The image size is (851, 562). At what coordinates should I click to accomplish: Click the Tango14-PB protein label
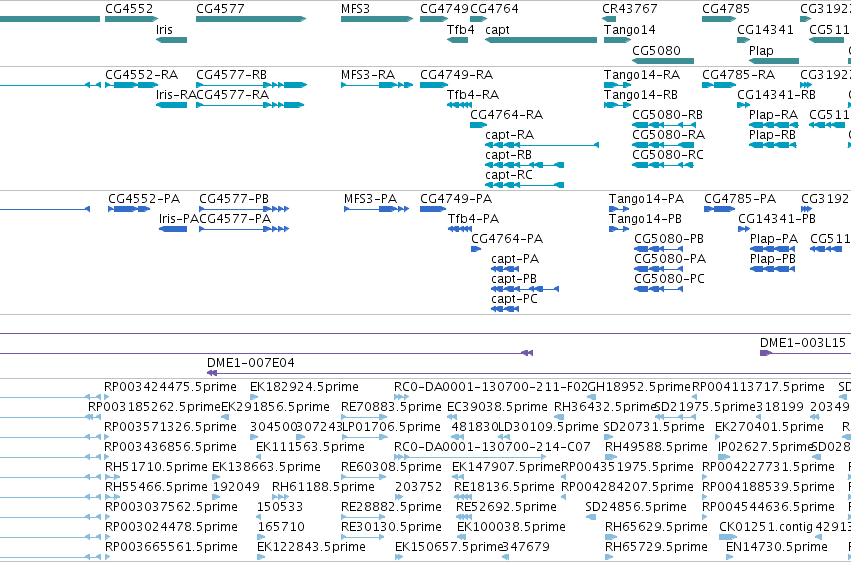pos(646,219)
